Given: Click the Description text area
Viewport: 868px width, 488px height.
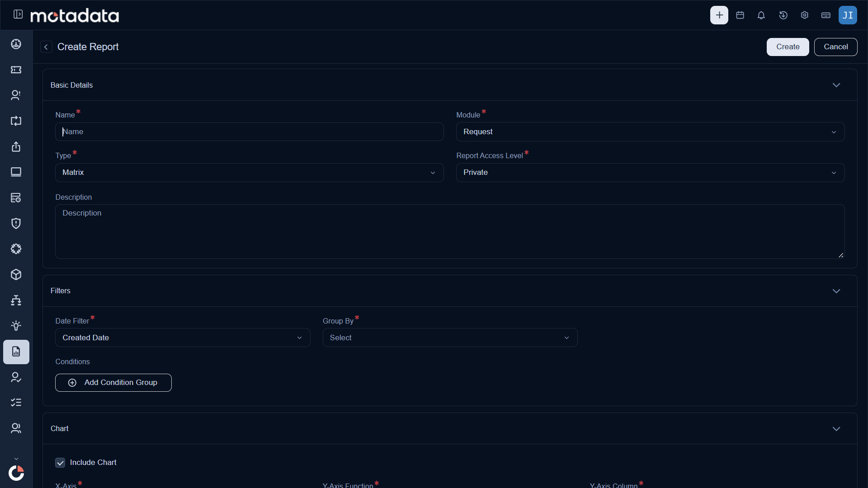Looking at the screenshot, I should (450, 231).
